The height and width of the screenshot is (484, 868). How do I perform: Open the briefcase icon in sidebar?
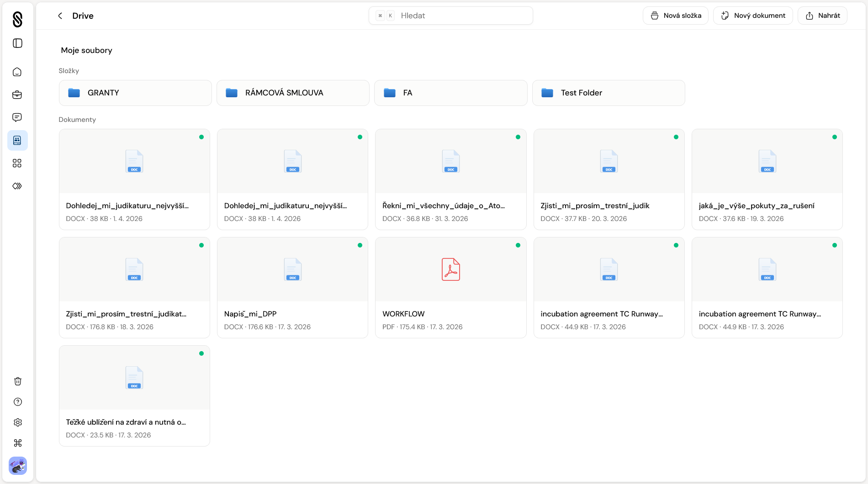[x=17, y=95]
